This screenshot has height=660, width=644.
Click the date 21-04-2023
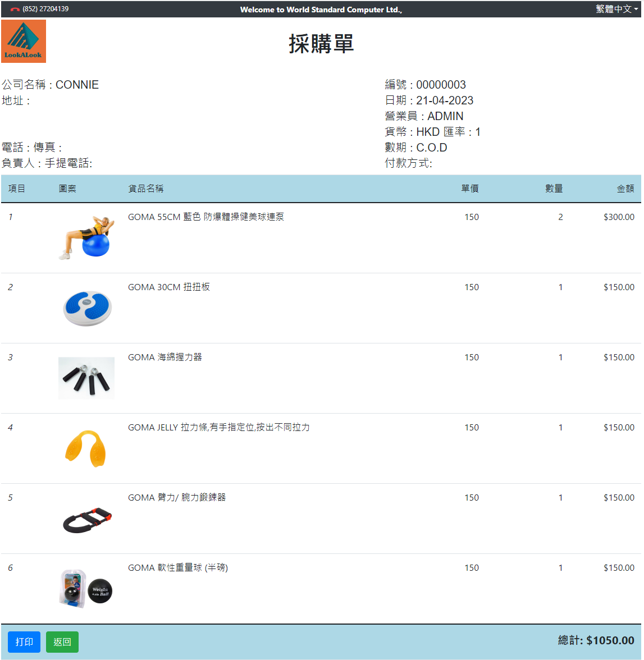[445, 100]
